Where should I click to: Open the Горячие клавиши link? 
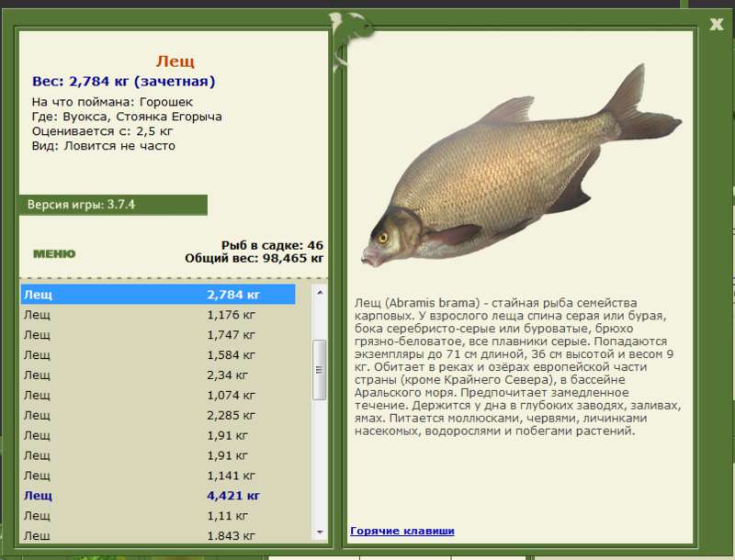point(402,531)
